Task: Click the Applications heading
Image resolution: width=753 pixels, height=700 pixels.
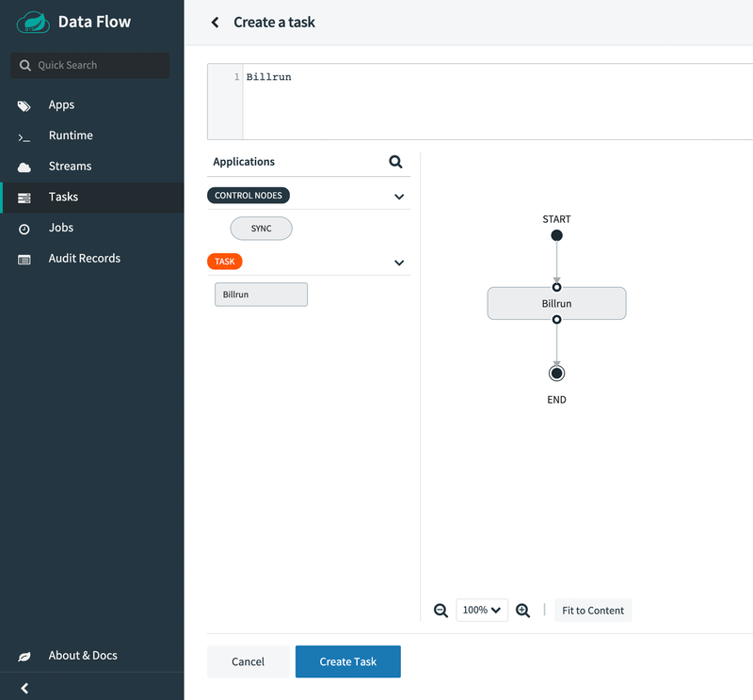Action: click(244, 162)
